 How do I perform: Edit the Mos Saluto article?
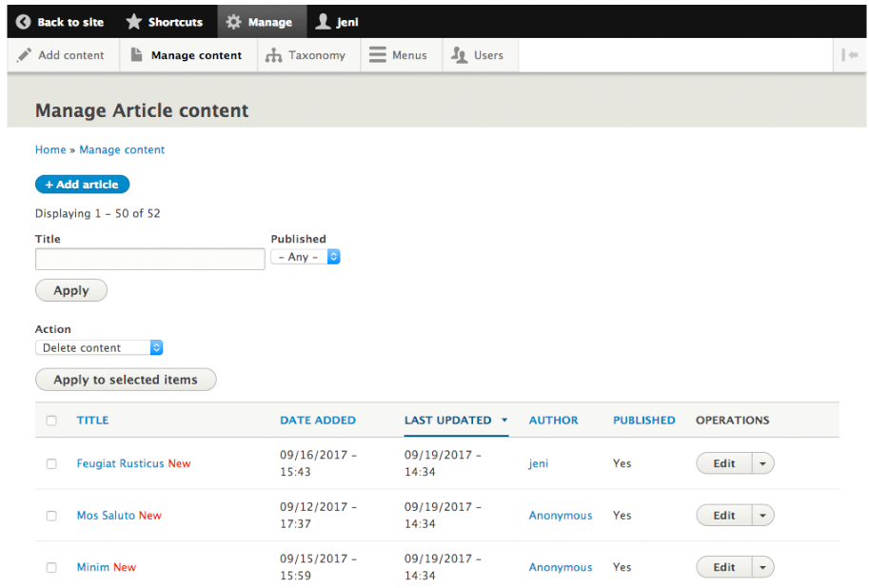[x=723, y=516]
